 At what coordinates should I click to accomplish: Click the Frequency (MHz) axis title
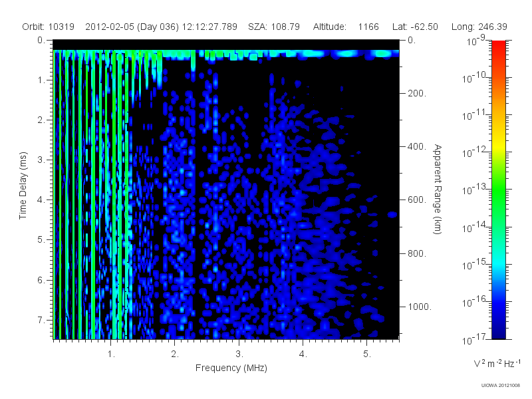[x=231, y=368]
